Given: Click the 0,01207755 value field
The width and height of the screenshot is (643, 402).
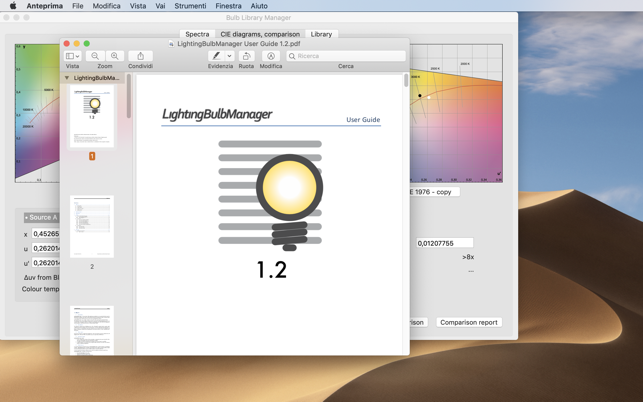Looking at the screenshot, I should (x=445, y=243).
